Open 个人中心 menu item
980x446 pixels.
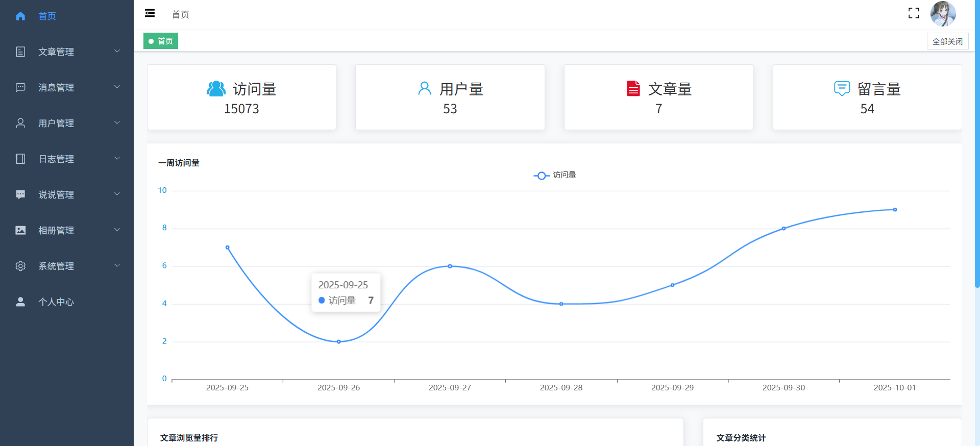click(x=56, y=302)
